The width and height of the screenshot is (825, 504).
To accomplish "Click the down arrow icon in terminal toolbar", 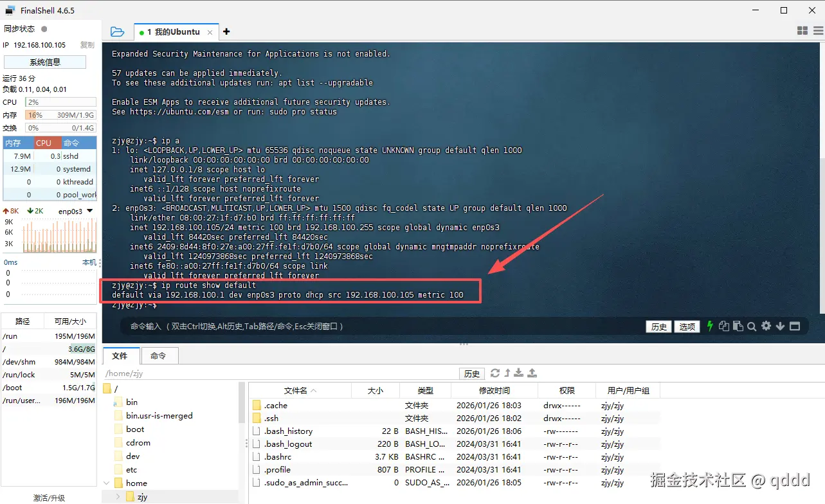I will pos(780,326).
